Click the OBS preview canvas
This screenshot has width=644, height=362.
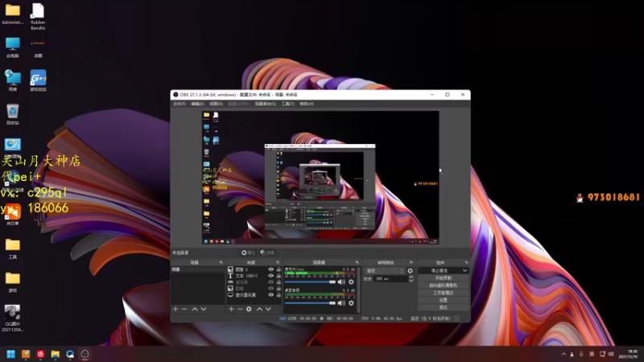point(320,178)
